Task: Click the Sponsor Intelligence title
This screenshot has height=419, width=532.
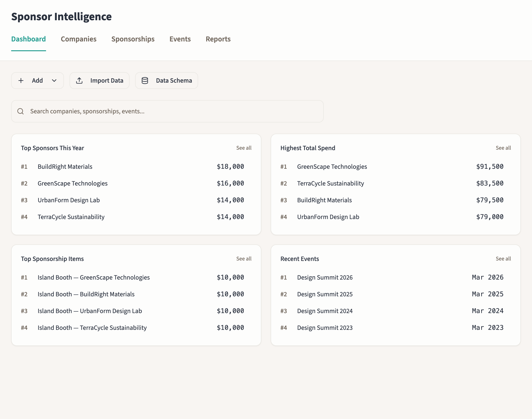Action: click(x=62, y=17)
